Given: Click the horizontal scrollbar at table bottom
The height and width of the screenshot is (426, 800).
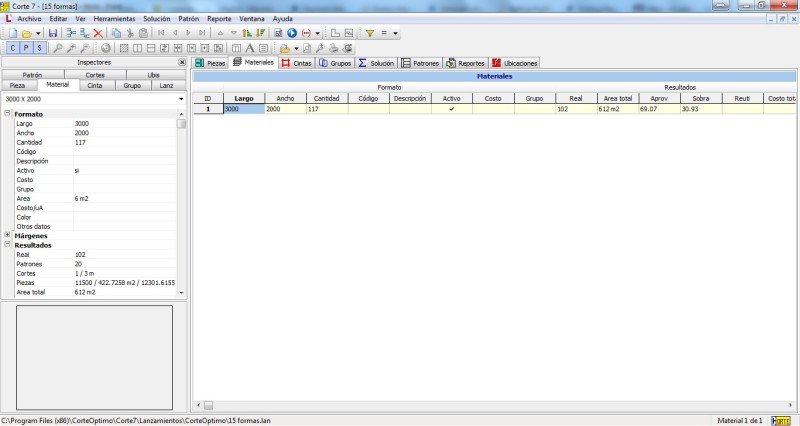Looking at the screenshot, I should [x=490, y=405].
